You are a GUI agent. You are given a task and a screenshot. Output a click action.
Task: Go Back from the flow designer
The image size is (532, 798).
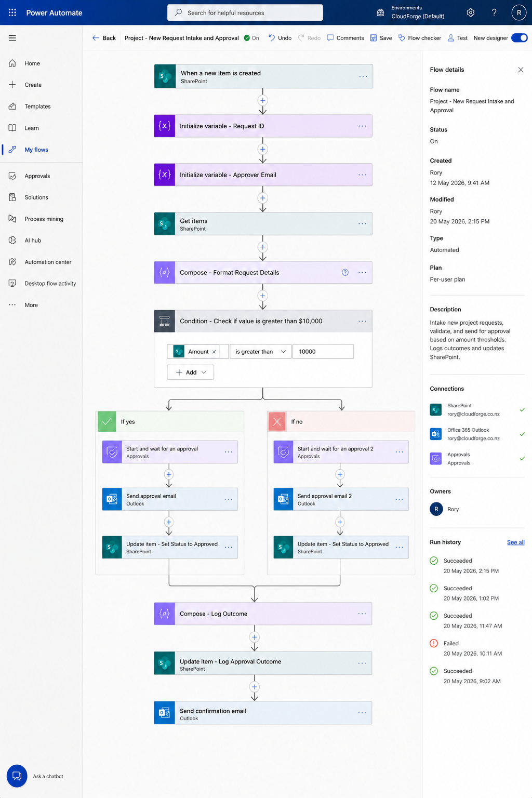pos(104,38)
